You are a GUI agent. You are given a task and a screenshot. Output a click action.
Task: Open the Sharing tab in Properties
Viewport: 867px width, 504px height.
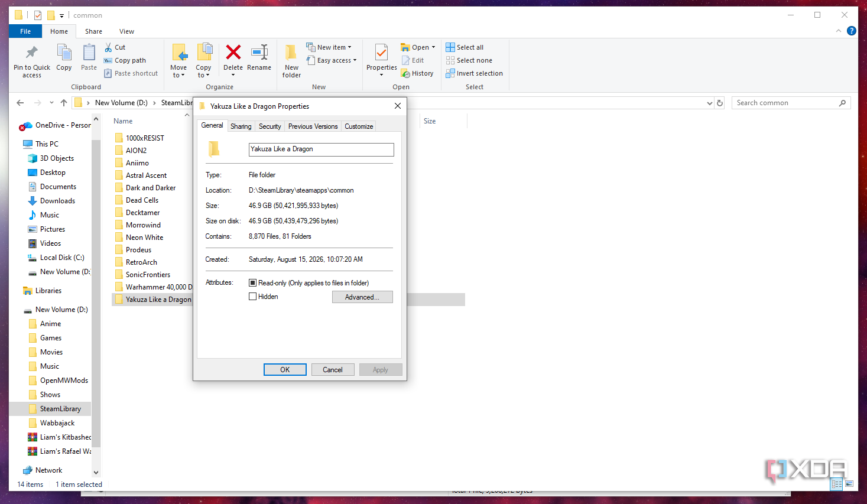pos(241,126)
